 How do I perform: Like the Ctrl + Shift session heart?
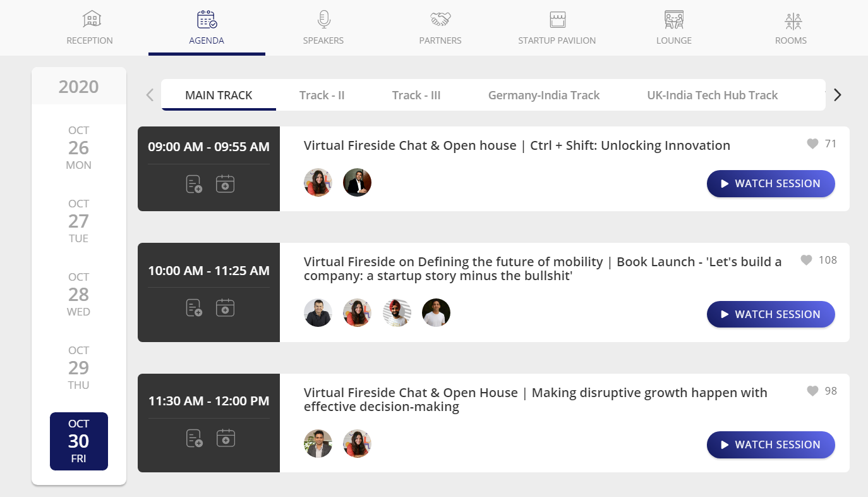(x=812, y=144)
